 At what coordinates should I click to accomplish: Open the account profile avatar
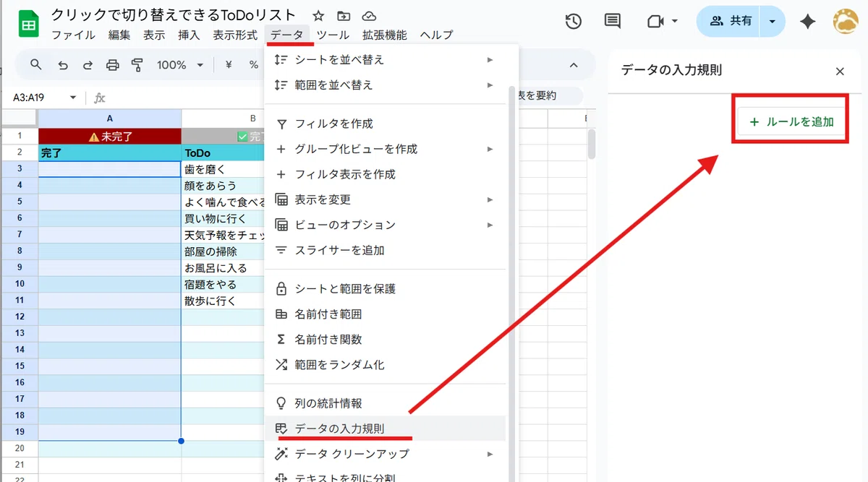[846, 22]
